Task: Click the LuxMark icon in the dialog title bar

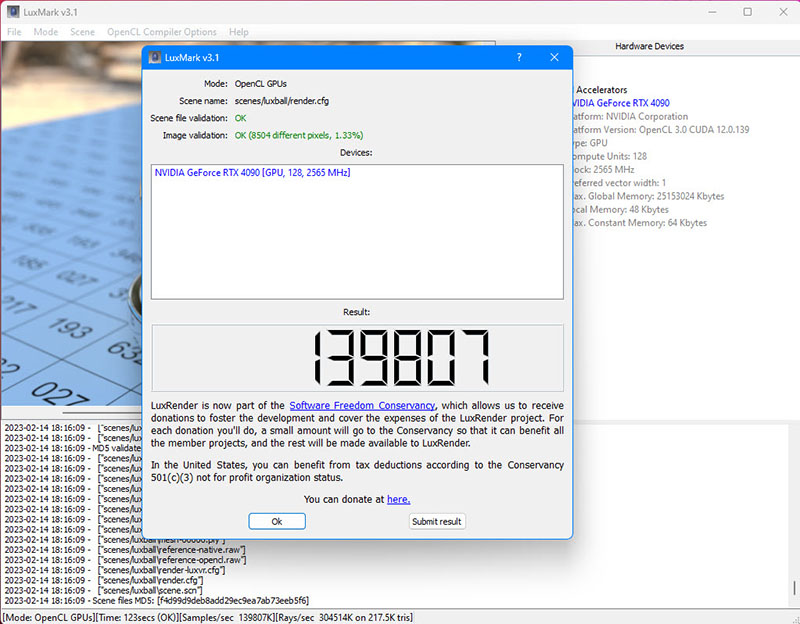Action: tap(155, 58)
